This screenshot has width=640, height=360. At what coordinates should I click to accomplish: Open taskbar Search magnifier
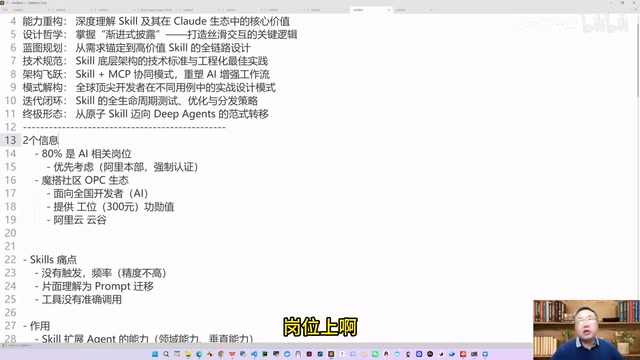(166, 354)
